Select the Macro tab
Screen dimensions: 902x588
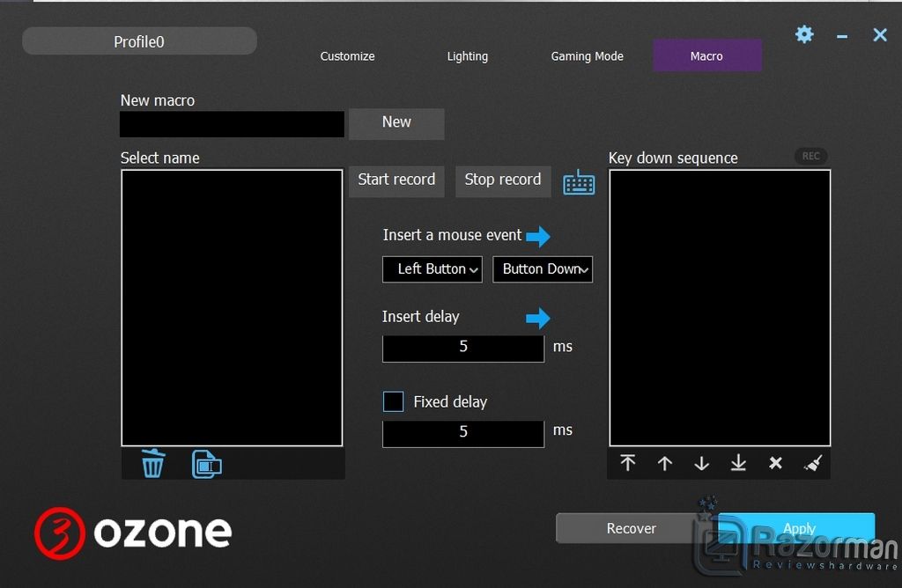(x=707, y=55)
